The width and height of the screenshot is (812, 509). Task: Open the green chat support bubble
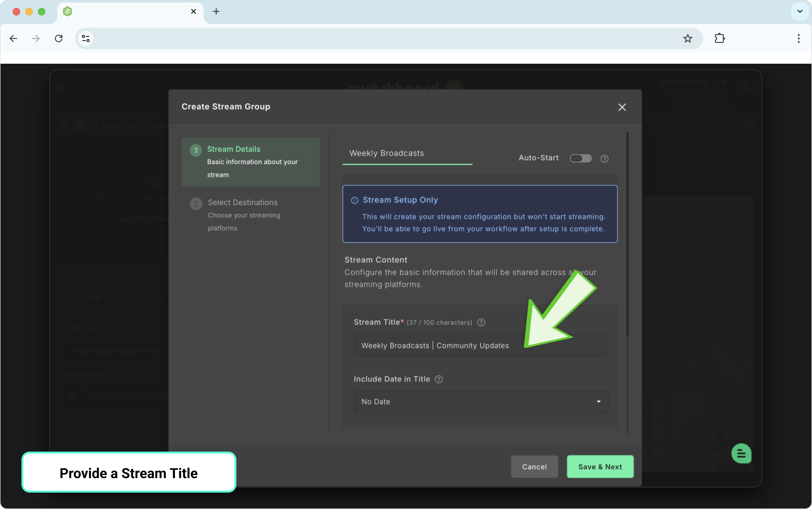click(x=741, y=453)
